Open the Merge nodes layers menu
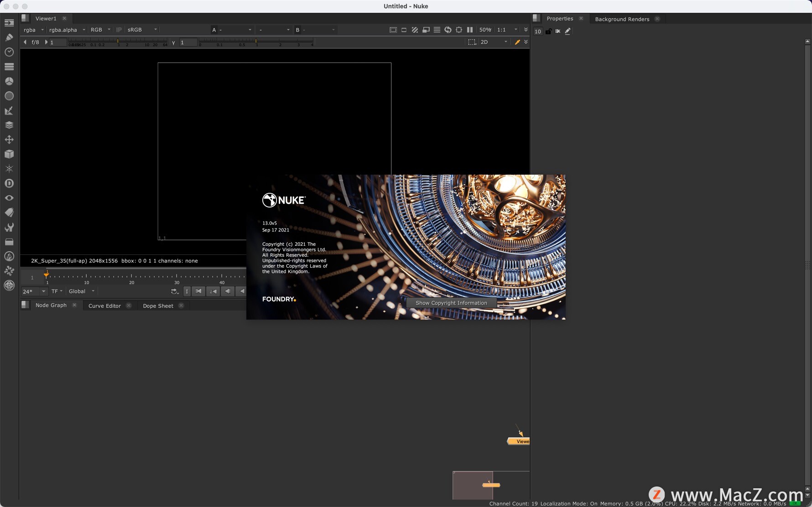 pyautogui.click(x=9, y=125)
